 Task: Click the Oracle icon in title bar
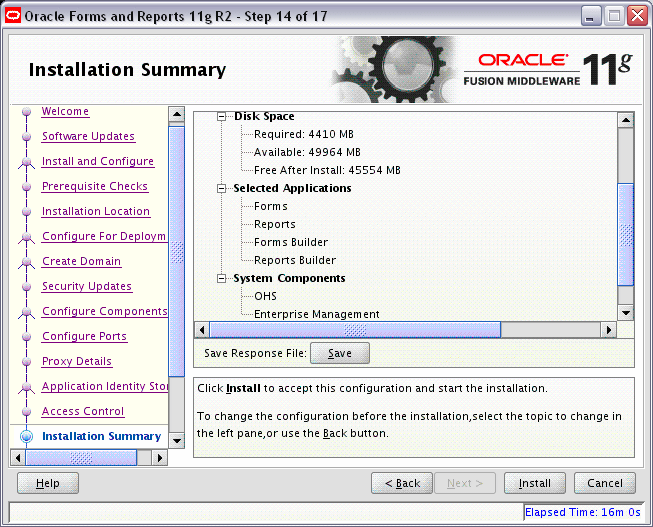(13, 16)
